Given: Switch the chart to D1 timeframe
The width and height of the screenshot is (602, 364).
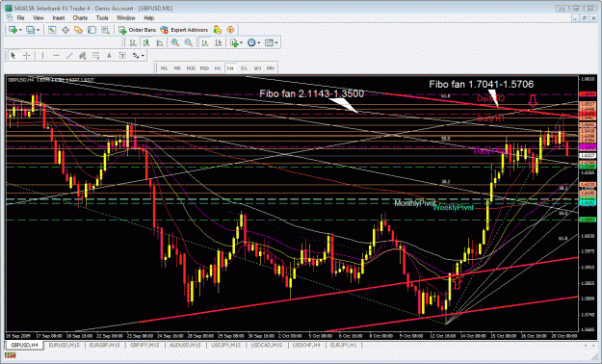Looking at the screenshot, I should click(245, 68).
